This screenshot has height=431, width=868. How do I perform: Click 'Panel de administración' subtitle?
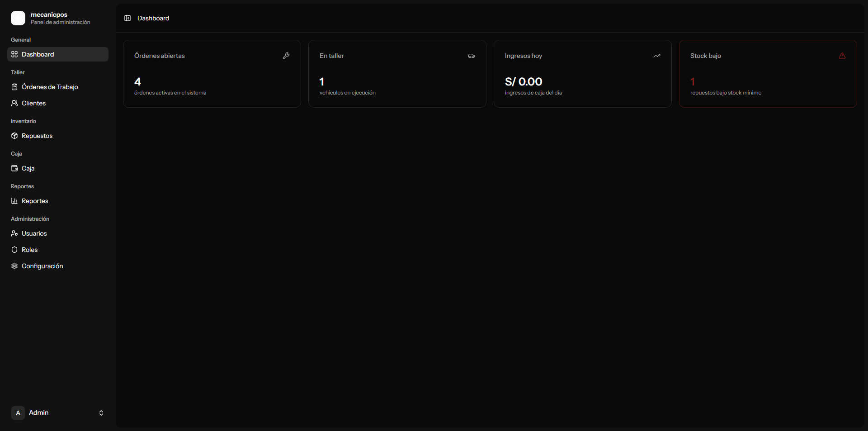(61, 22)
